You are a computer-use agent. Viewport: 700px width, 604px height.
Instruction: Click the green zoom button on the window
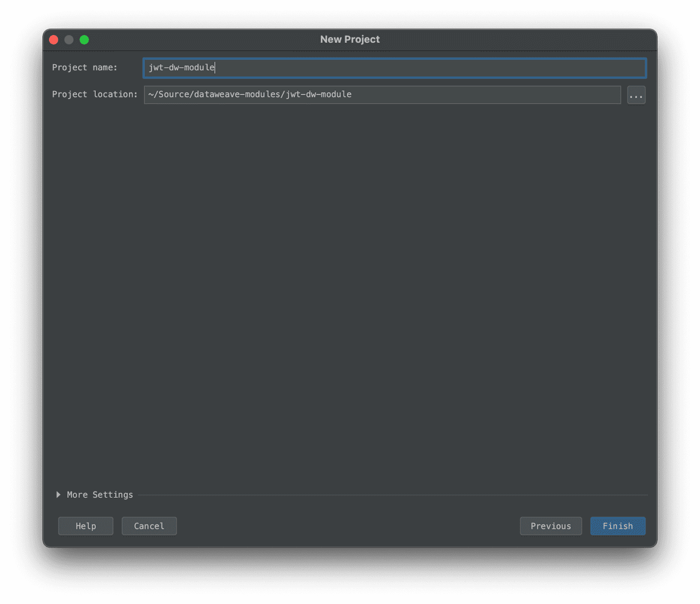[84, 39]
